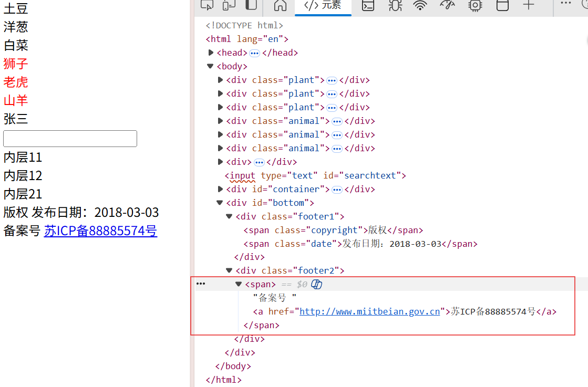Open the DevTools Welcome home tab

280,5
